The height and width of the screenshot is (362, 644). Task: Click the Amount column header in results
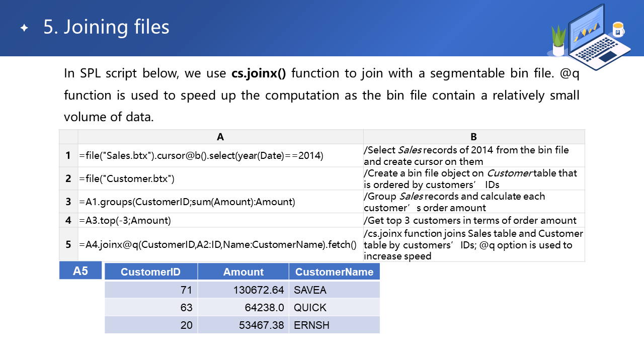(x=243, y=272)
